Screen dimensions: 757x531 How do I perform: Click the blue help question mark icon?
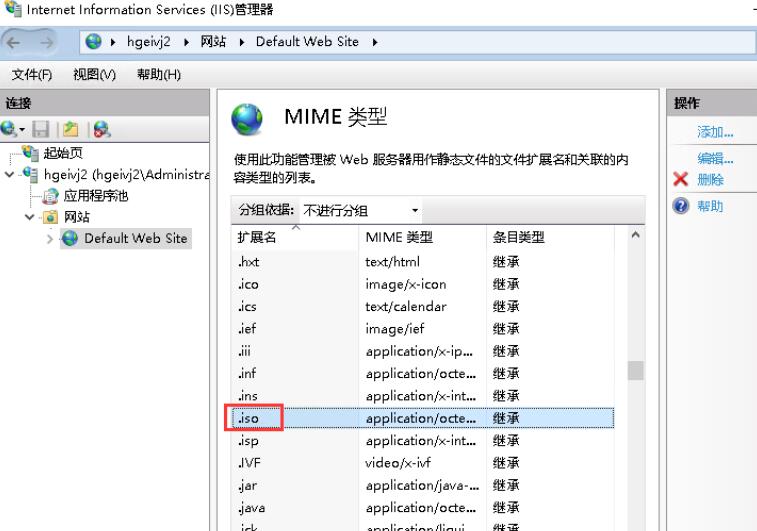pos(681,206)
